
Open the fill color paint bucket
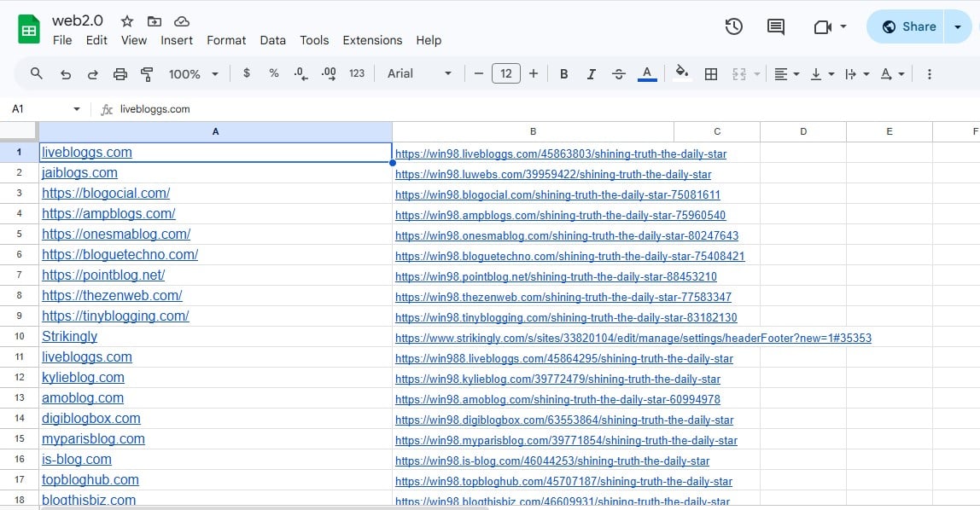point(681,73)
